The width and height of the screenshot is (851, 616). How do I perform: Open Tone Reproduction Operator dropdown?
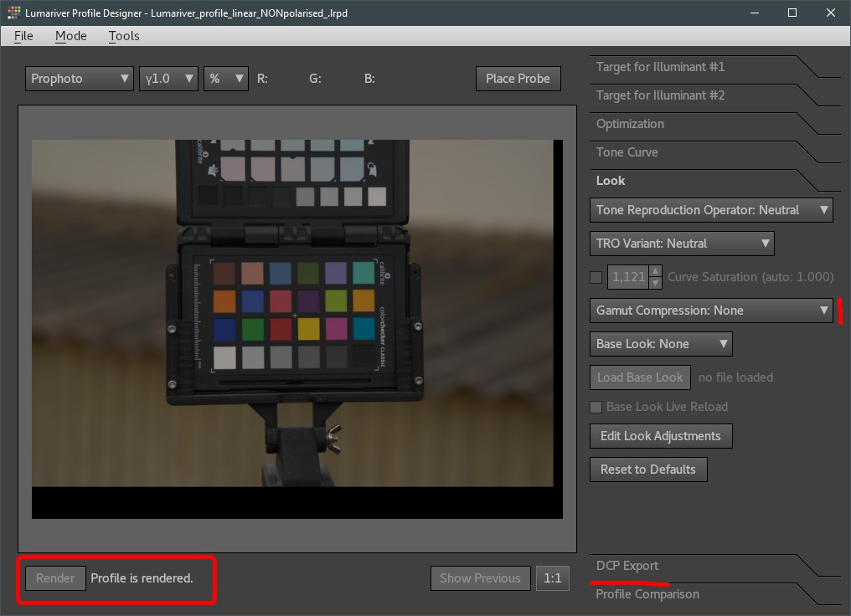click(711, 210)
